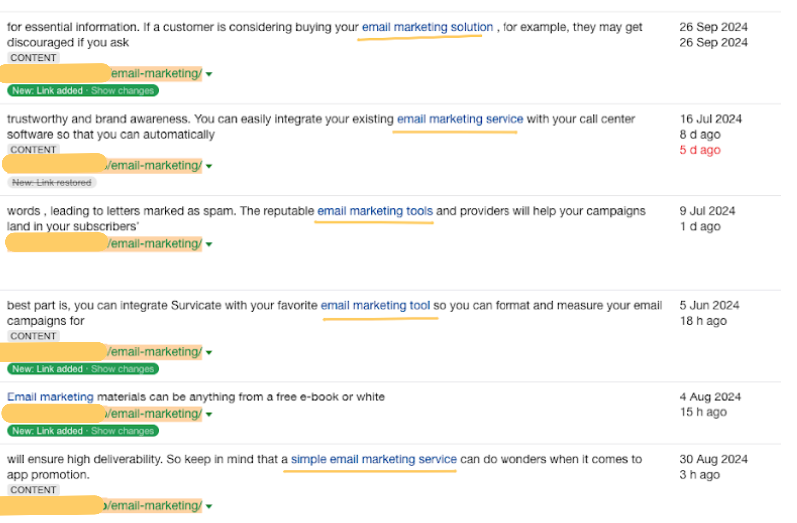Open "Email marketing" link before "materials can be"

pyautogui.click(x=50, y=397)
